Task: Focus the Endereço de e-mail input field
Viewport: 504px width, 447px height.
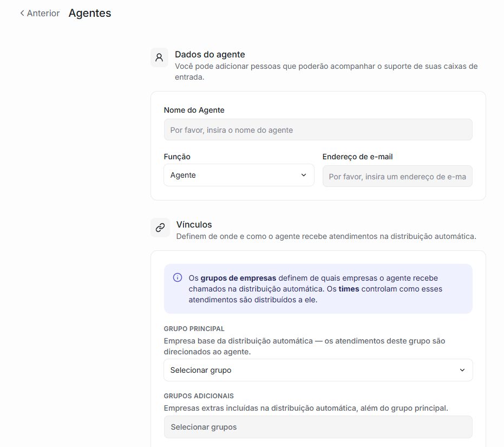Action: click(397, 176)
